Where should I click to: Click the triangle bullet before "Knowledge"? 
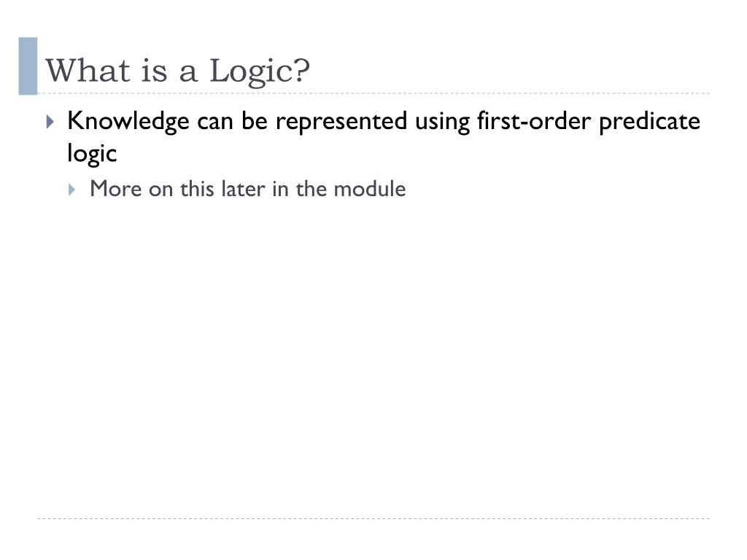tap(50, 122)
